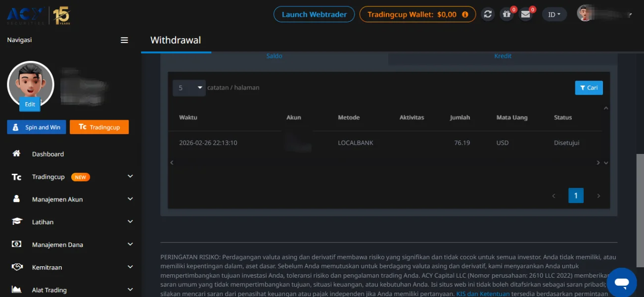Open the Dashboard home icon
Image resolution: width=644 pixels, height=297 pixels.
click(x=16, y=154)
